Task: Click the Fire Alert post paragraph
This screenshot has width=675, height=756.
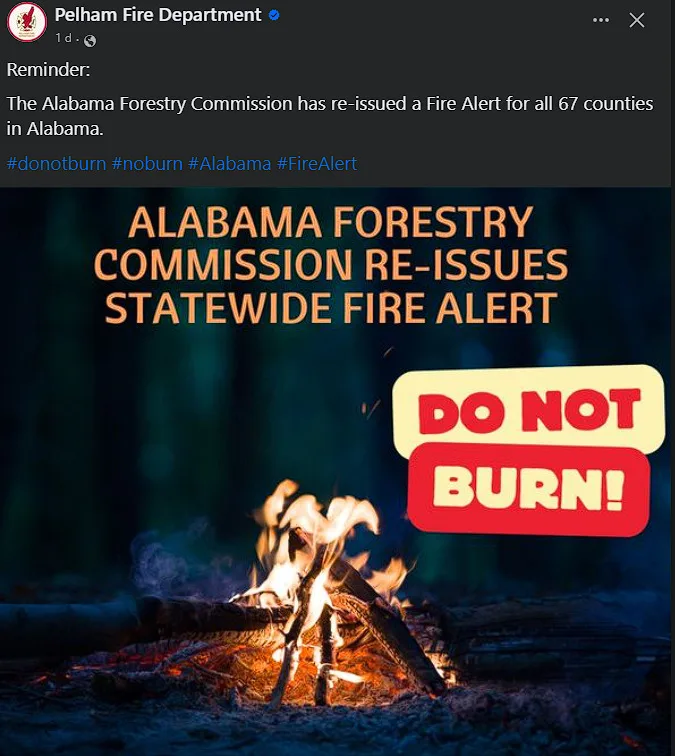Action: tap(330, 116)
